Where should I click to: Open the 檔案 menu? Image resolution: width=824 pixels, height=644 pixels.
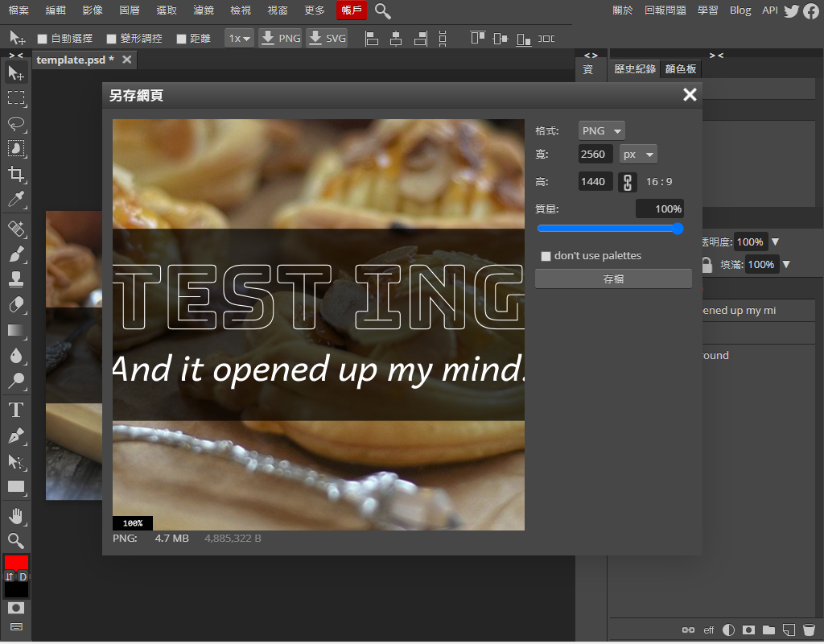pyautogui.click(x=19, y=10)
